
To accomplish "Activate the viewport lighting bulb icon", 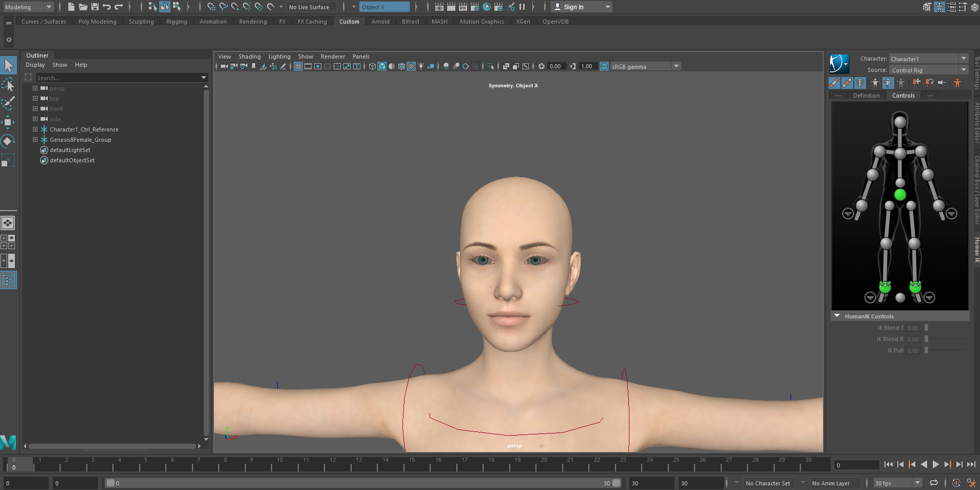I will [x=421, y=66].
